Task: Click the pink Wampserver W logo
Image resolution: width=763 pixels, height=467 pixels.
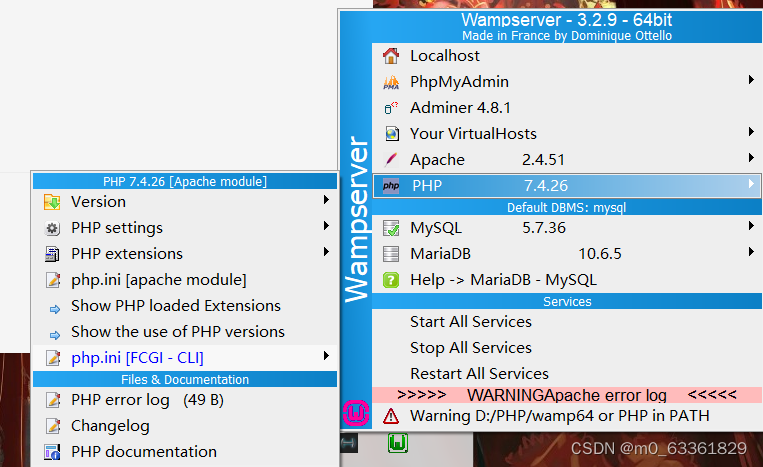Action: (x=356, y=413)
